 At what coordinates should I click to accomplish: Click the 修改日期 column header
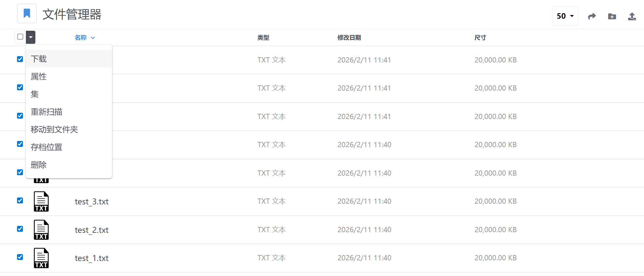(x=349, y=38)
